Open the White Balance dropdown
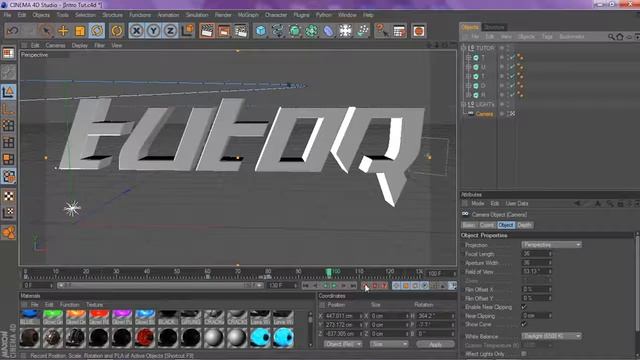Viewport: 640px width, 360px height. tap(551, 336)
